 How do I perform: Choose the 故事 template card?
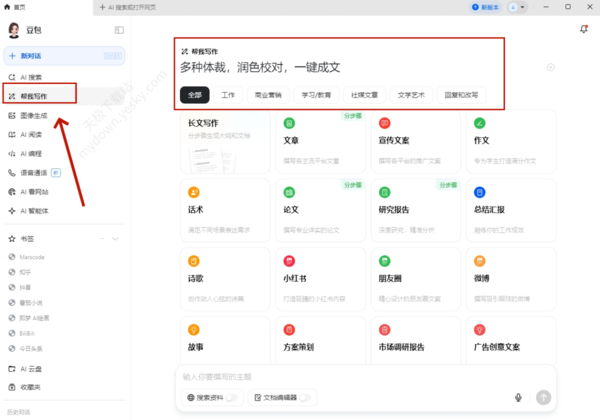pyautogui.click(x=225, y=340)
